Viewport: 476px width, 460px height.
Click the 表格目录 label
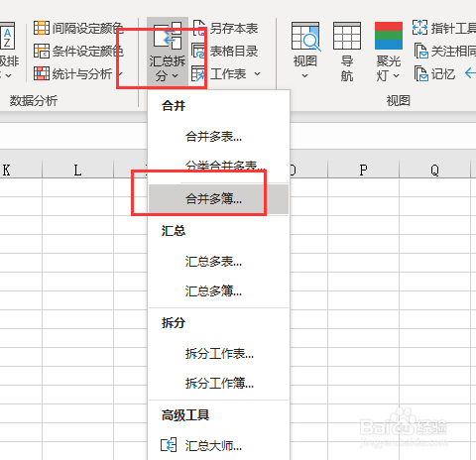234,52
